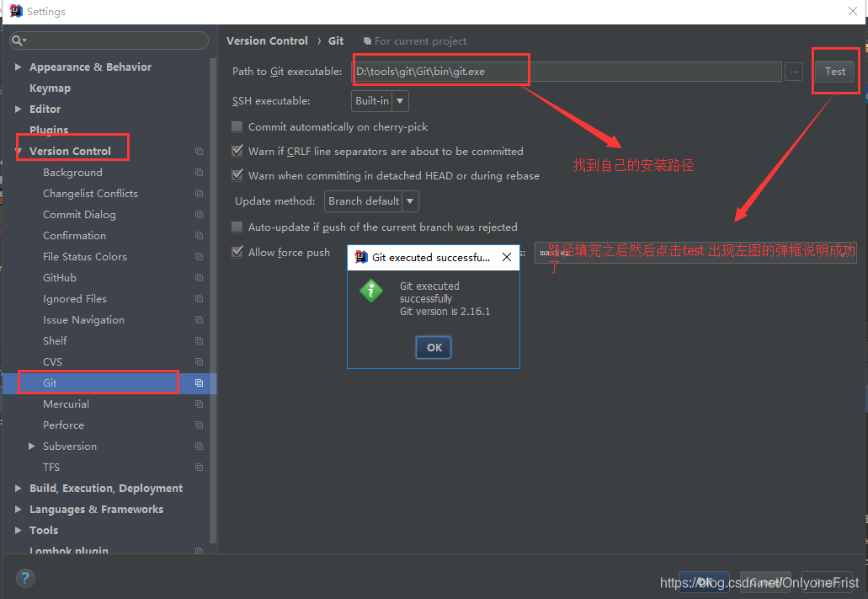Toggle Allow force push checkbox
This screenshot has width=868, height=599.
point(237,252)
